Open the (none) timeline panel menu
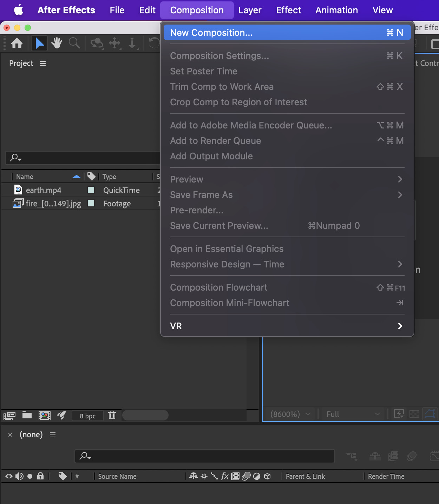The height and width of the screenshot is (504, 439). [x=53, y=435]
